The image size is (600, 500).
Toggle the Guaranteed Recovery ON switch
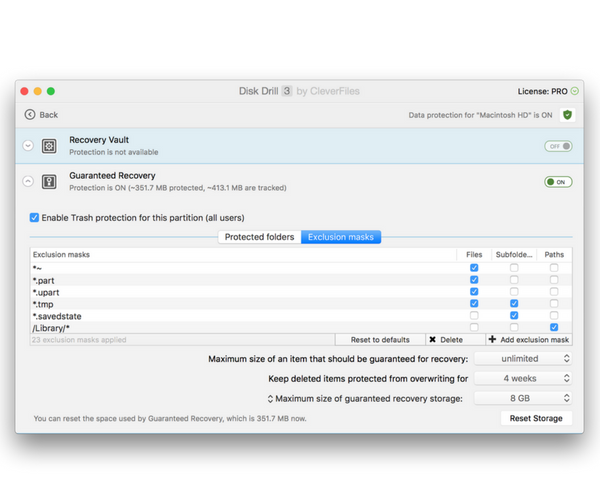558,182
